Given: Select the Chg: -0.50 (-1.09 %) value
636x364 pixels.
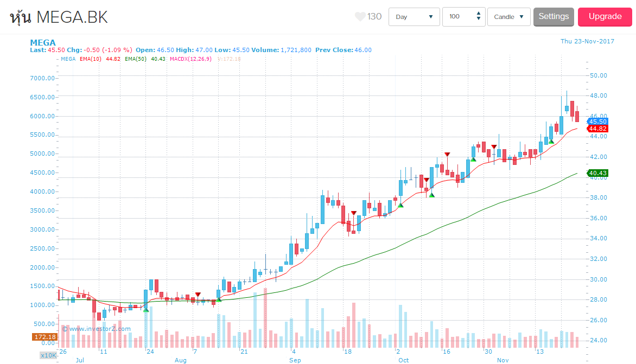Looking at the screenshot, I should tap(99, 50).
